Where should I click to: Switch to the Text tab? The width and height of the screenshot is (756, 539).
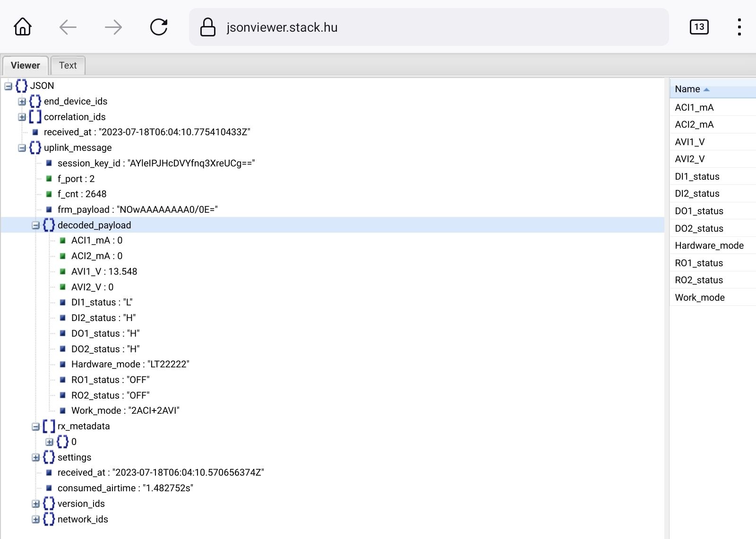[68, 65]
